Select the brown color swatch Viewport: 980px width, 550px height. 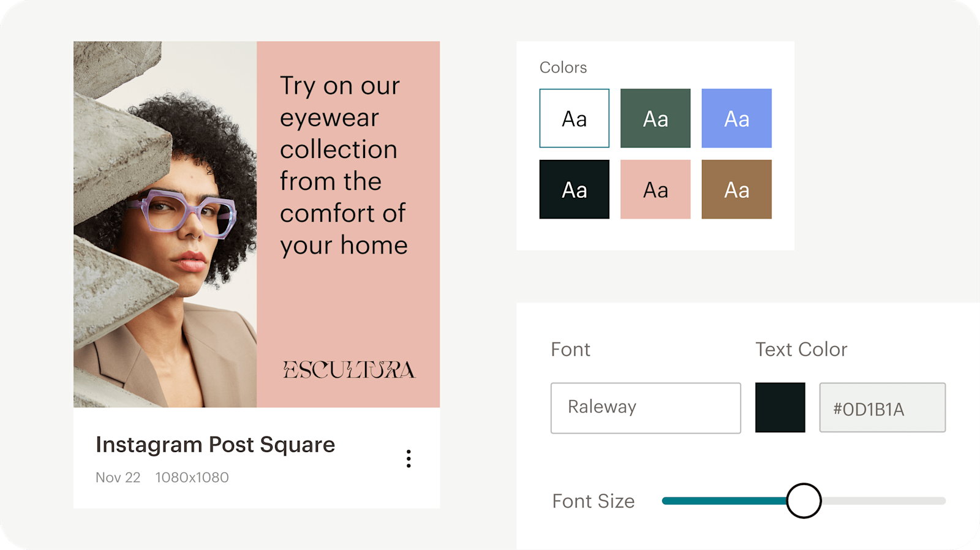pyautogui.click(x=736, y=189)
